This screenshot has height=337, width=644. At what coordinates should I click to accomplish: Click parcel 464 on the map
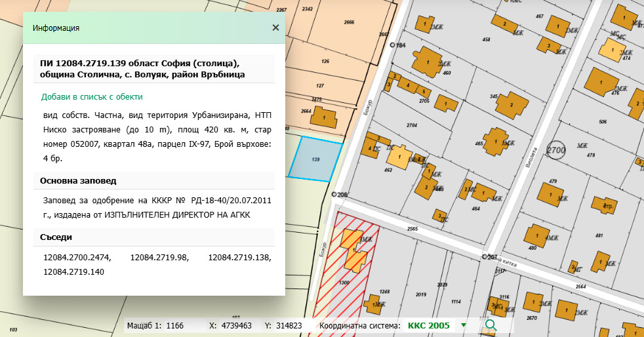click(475, 208)
